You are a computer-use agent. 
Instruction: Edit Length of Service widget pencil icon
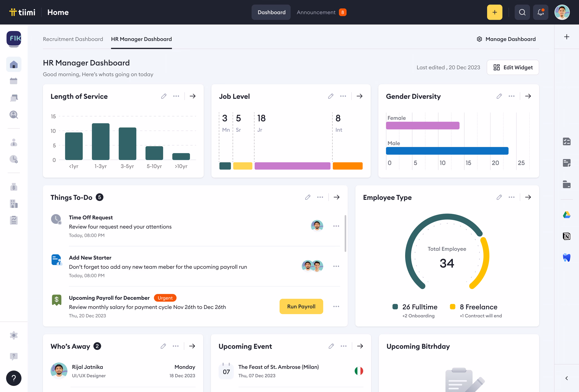click(x=164, y=96)
